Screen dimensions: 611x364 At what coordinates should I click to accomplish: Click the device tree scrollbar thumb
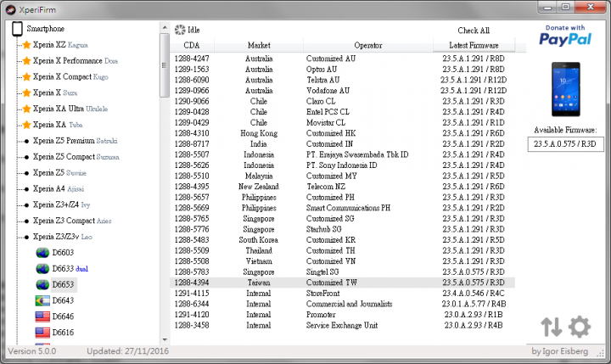165,65
